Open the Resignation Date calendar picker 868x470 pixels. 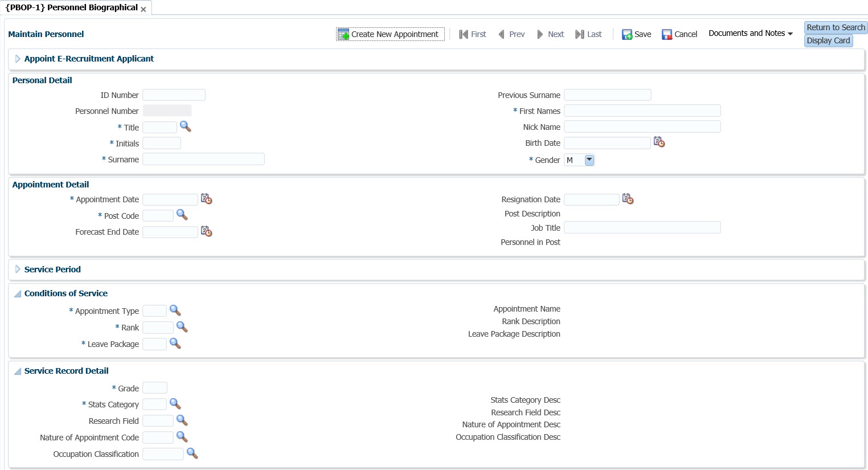tap(628, 199)
